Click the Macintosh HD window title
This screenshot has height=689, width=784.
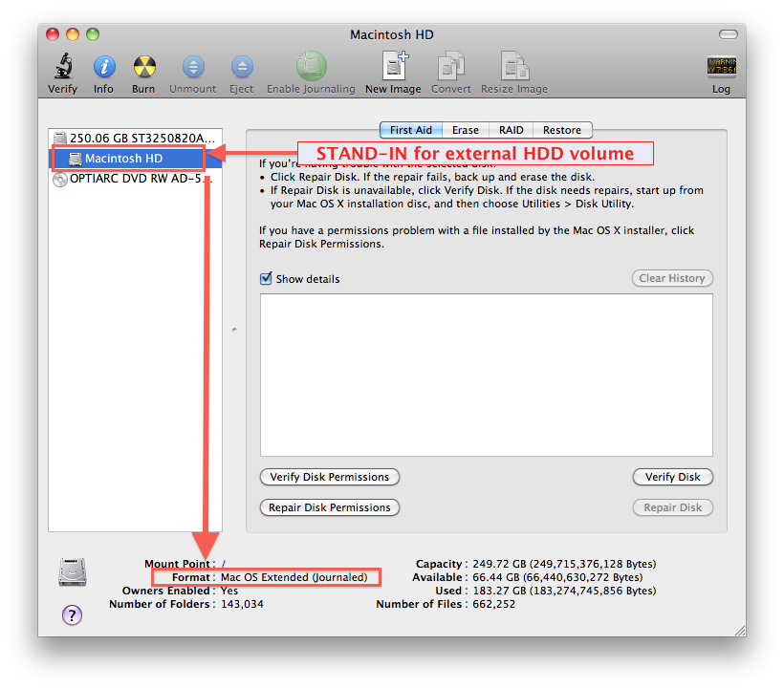click(x=391, y=34)
